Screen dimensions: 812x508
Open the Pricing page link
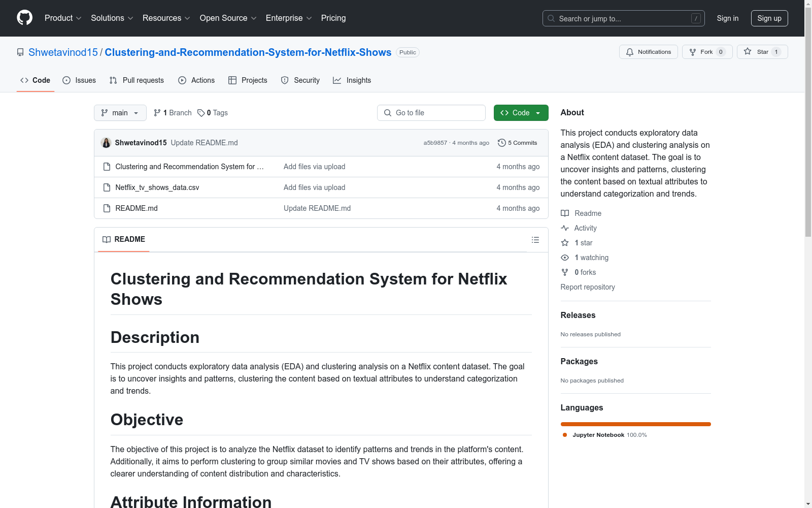[x=333, y=18]
